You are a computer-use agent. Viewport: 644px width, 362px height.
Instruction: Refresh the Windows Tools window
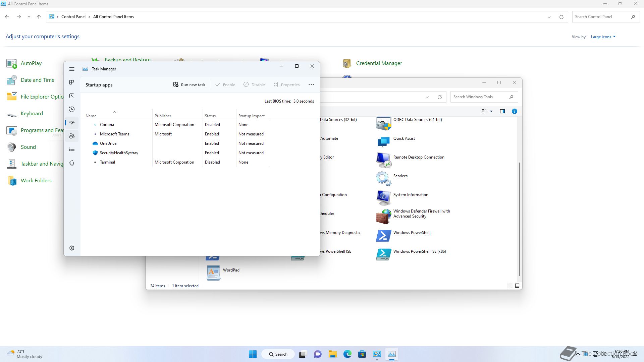(x=439, y=97)
